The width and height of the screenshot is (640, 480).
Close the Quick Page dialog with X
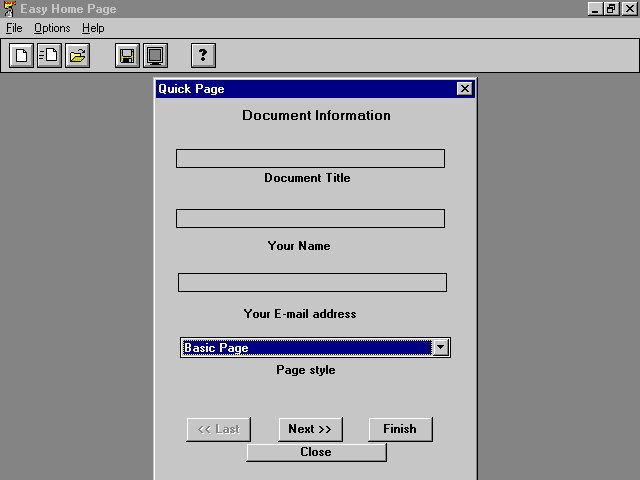click(464, 89)
